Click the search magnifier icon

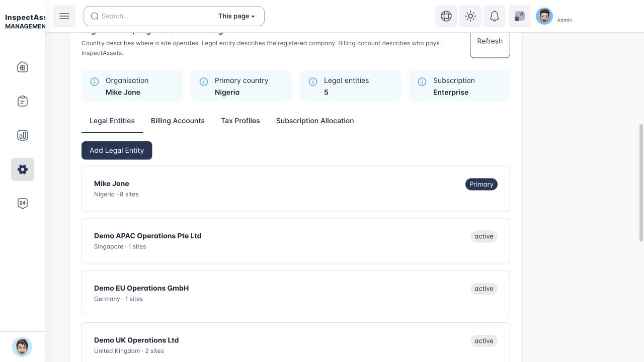click(x=95, y=16)
